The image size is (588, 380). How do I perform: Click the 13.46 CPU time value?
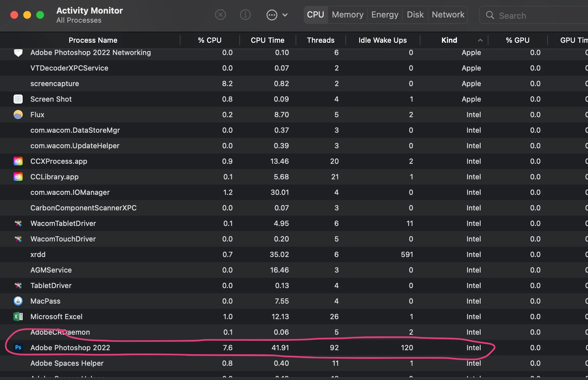279,161
